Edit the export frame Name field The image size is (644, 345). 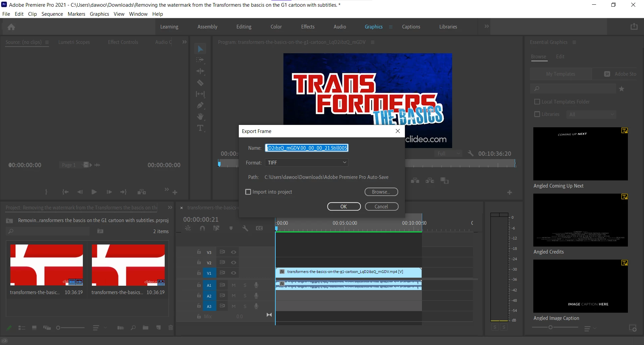click(307, 148)
